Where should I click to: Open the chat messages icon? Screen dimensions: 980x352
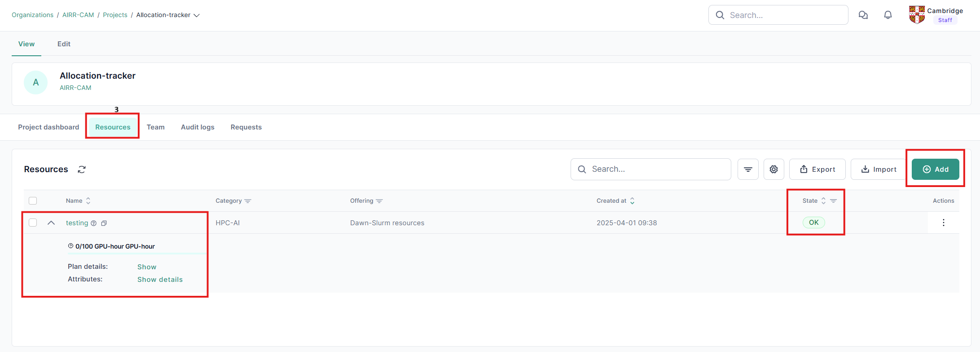pyautogui.click(x=863, y=15)
